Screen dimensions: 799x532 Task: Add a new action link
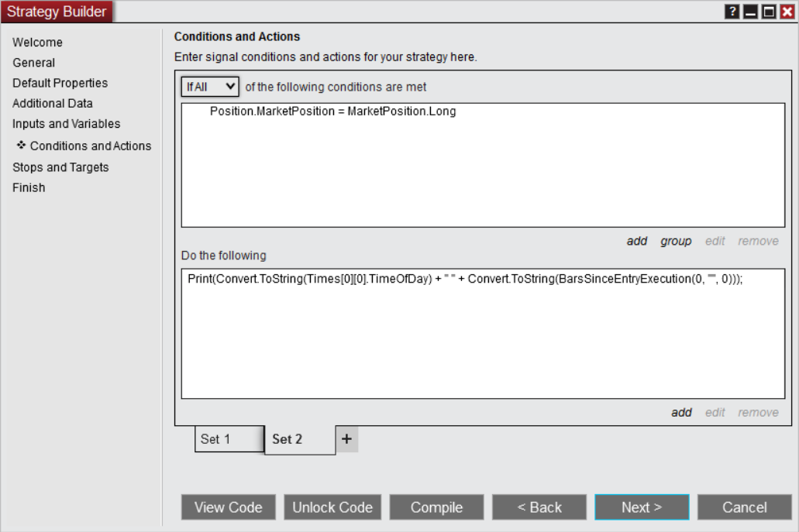point(681,413)
